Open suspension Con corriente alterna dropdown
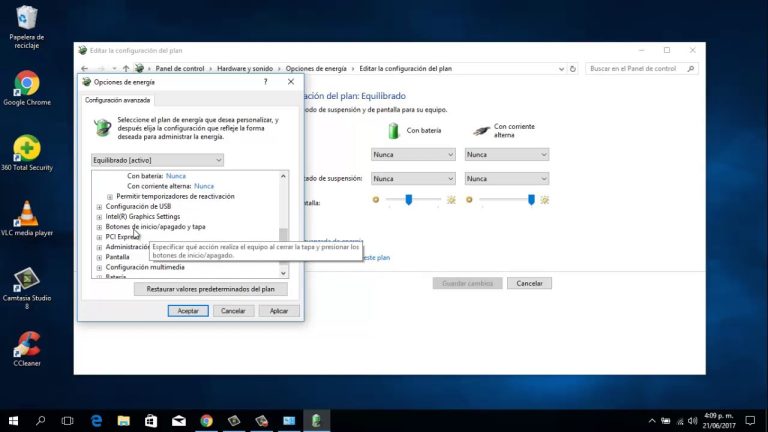Screen dimensions: 768x432 (506, 179)
